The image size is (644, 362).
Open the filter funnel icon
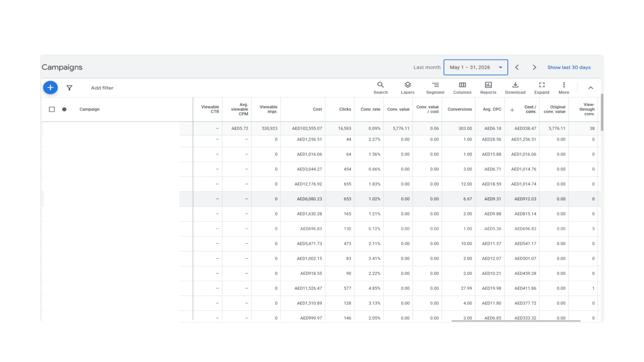click(x=69, y=88)
